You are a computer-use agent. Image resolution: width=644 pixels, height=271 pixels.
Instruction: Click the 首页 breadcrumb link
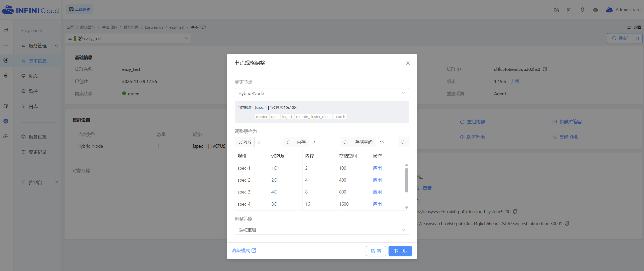pos(70,27)
